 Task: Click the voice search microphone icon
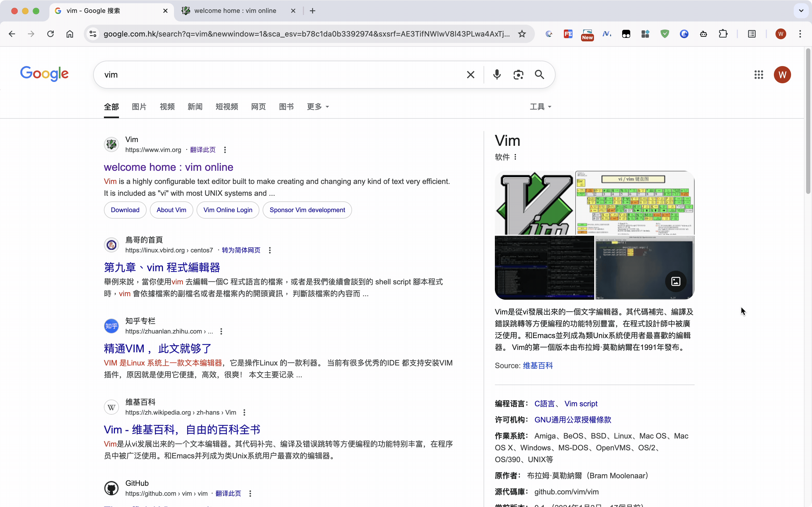[497, 74]
